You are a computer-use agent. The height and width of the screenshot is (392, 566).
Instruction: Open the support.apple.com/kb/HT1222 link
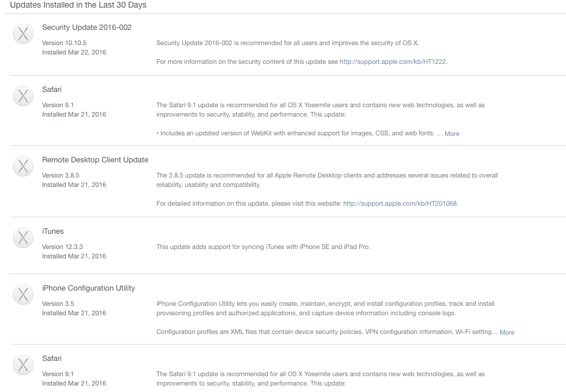[x=393, y=62]
